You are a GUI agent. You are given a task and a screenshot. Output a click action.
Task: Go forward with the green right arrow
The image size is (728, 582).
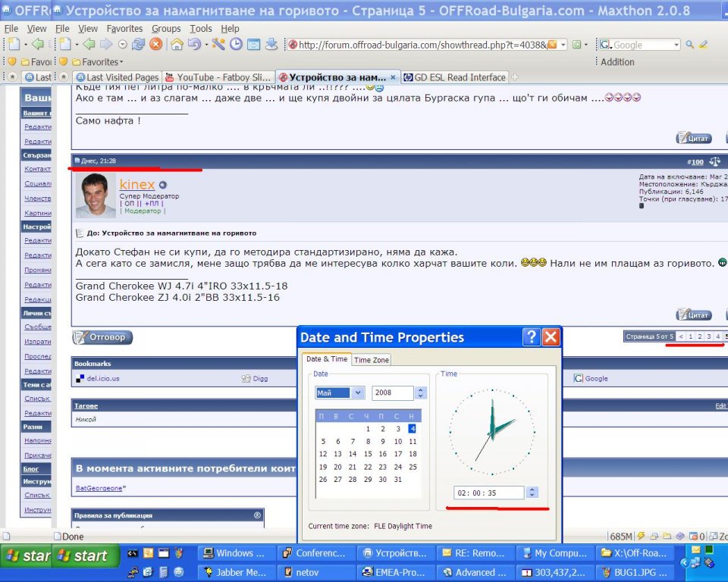(x=106, y=45)
